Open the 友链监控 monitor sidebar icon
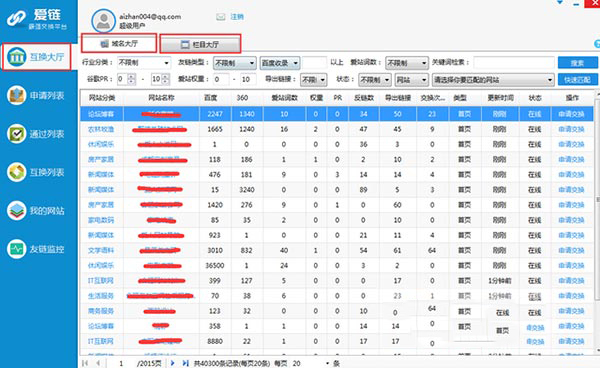The width and height of the screenshot is (600, 368). pos(16,249)
